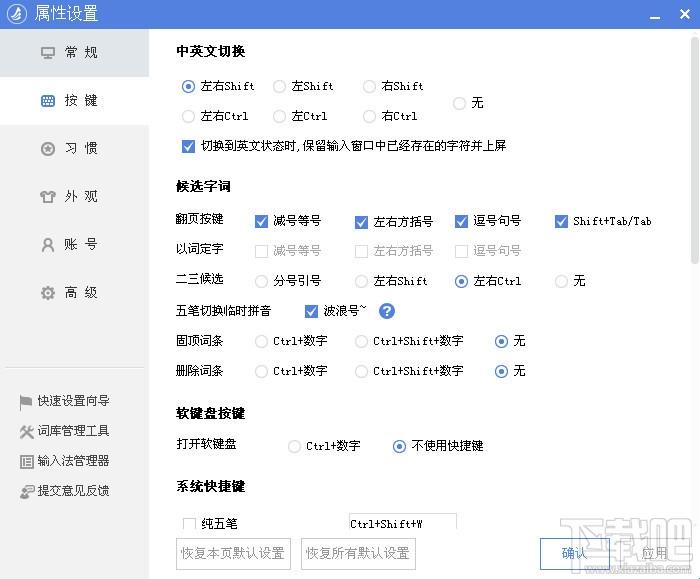The height and width of the screenshot is (579, 700).
Task: Select 右Ctrl for 中英文切换
Action: click(369, 117)
